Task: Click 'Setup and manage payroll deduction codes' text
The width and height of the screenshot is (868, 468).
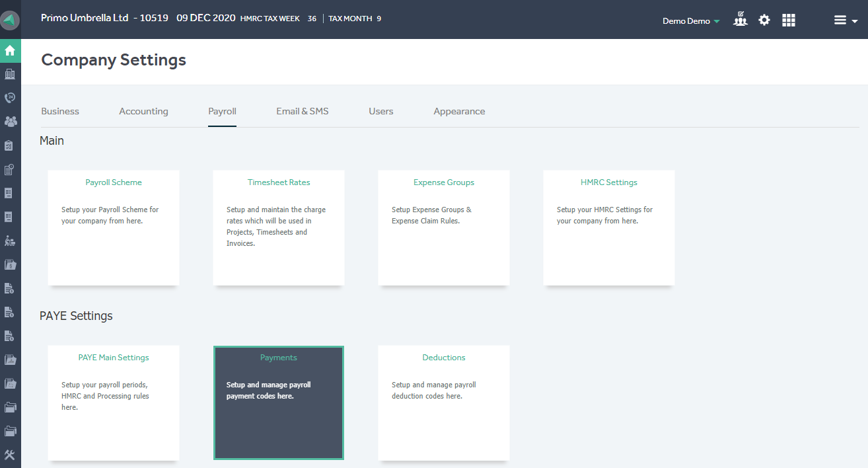Action: (433, 391)
